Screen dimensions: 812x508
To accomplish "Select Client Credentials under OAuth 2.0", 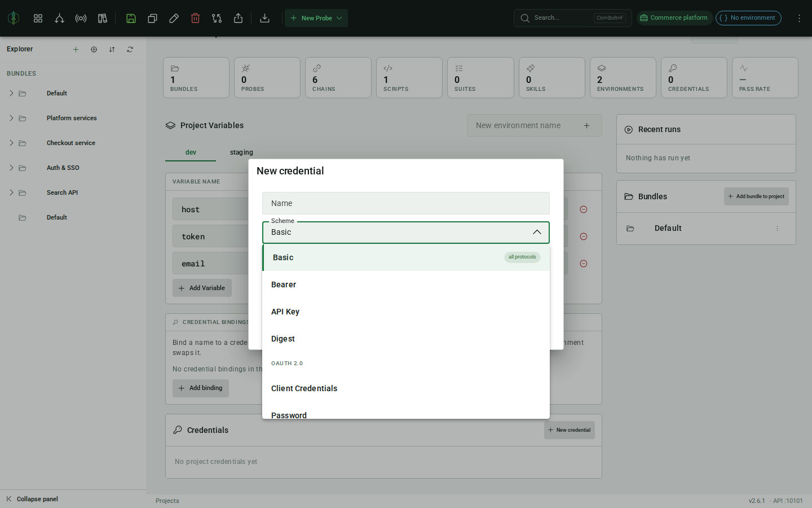I will tap(406, 388).
